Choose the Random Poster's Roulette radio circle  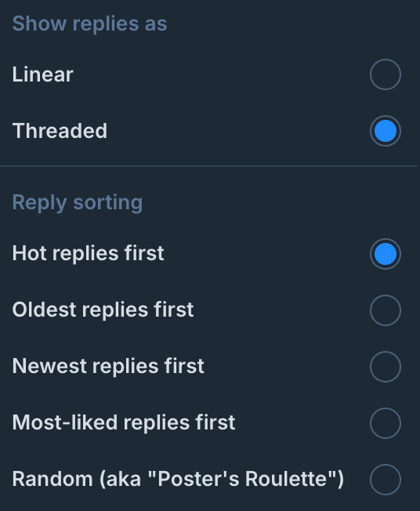(x=386, y=480)
